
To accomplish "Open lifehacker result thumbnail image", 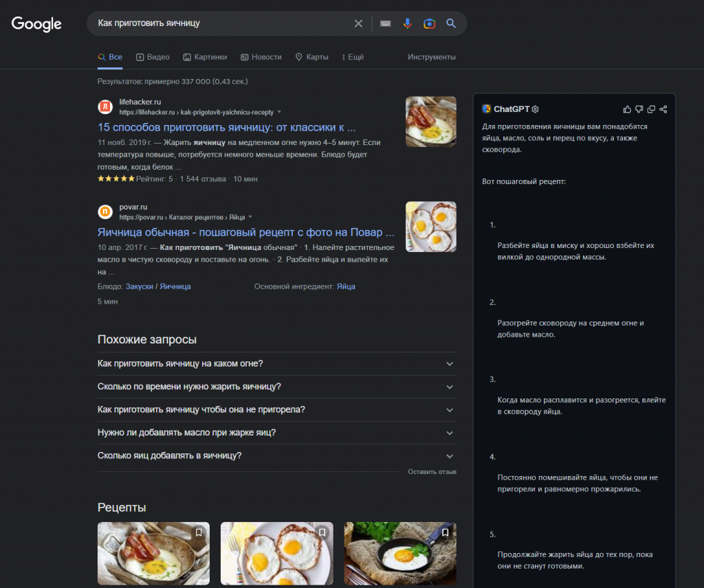I will pos(431,122).
